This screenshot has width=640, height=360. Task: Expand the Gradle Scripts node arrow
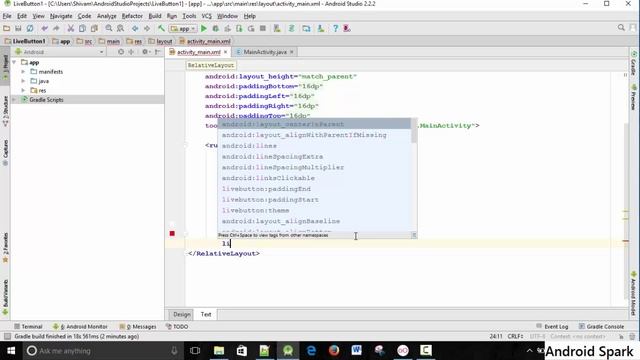15,100
